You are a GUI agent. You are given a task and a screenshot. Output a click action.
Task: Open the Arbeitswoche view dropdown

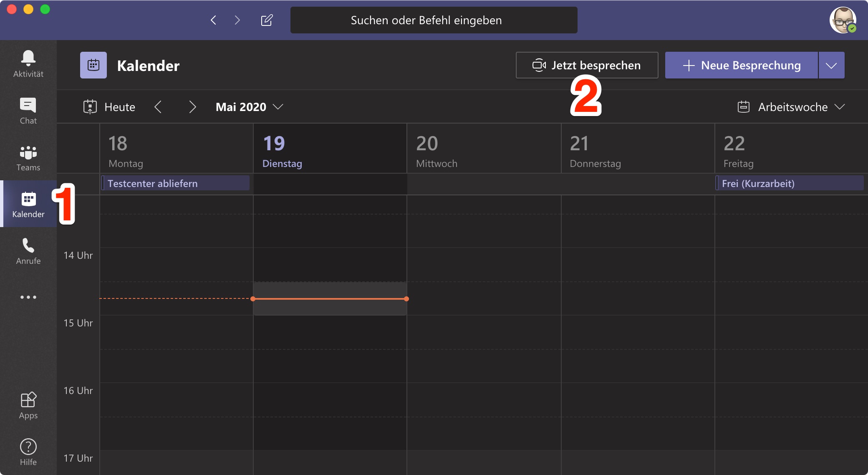click(791, 107)
